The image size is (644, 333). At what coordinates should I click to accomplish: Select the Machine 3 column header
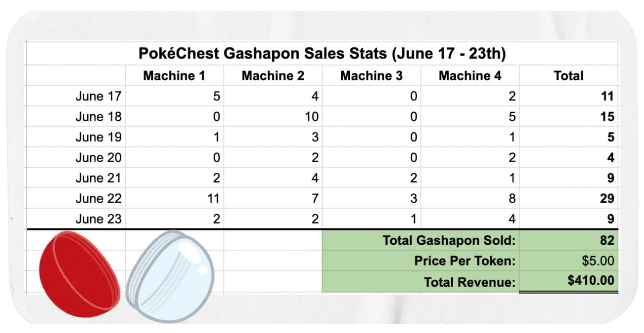[371, 75]
